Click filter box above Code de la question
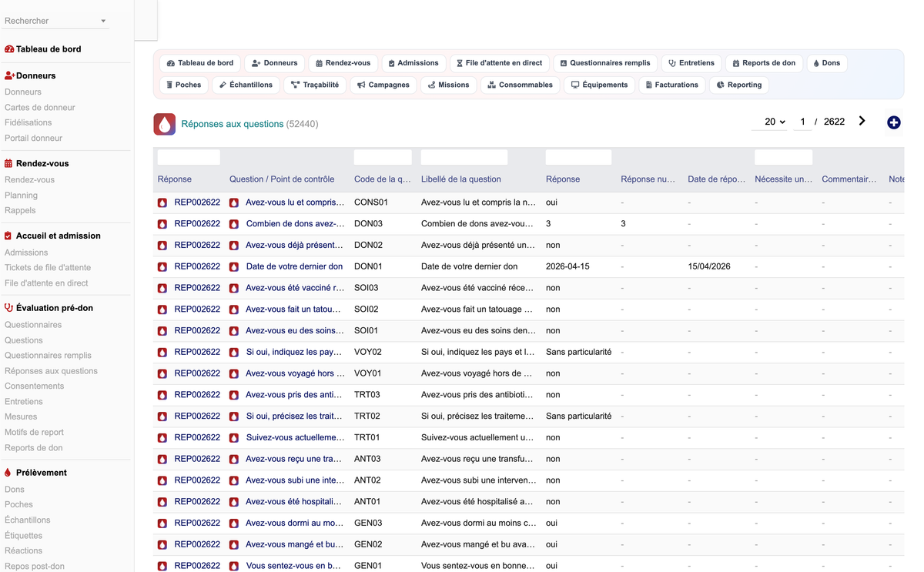 pos(383,157)
